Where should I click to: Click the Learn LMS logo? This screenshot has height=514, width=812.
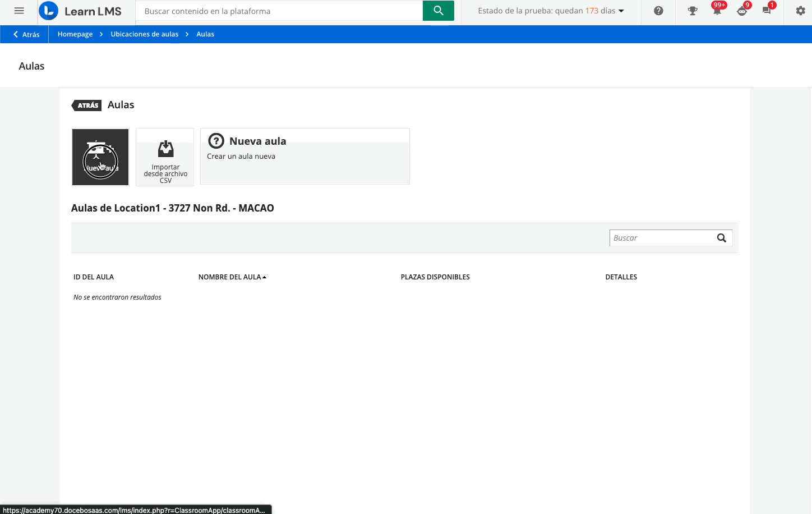(80, 11)
